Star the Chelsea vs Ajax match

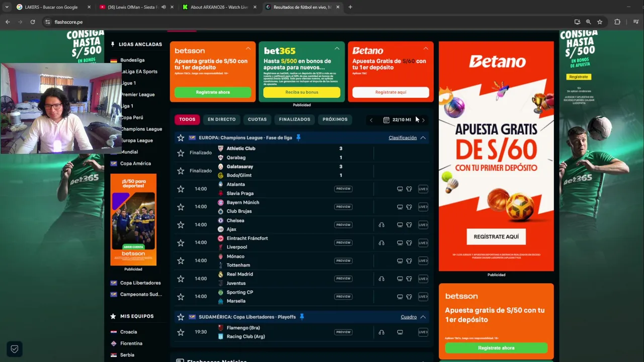pos(181,225)
